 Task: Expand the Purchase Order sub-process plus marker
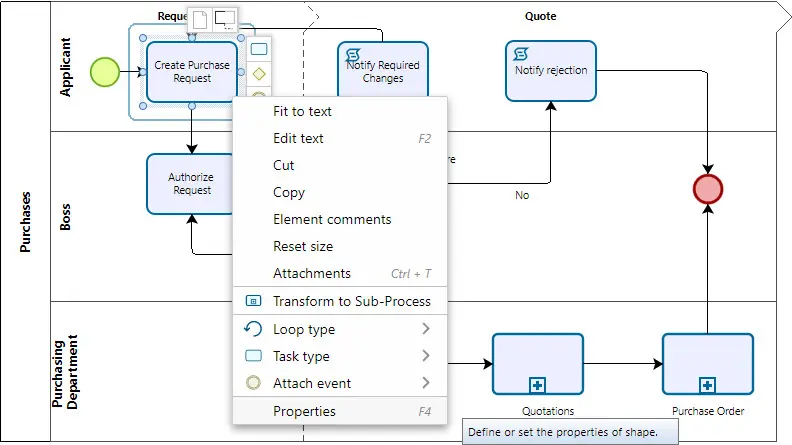(x=707, y=385)
